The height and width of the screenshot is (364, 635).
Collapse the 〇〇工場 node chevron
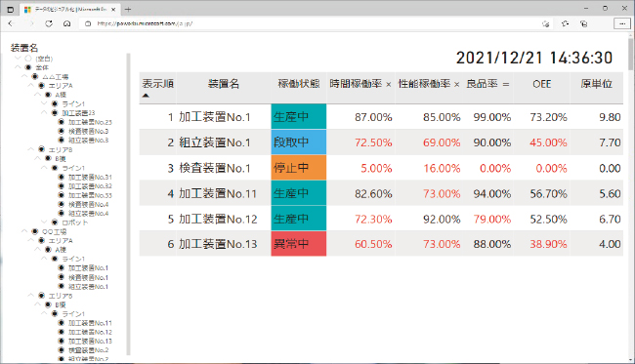24,231
